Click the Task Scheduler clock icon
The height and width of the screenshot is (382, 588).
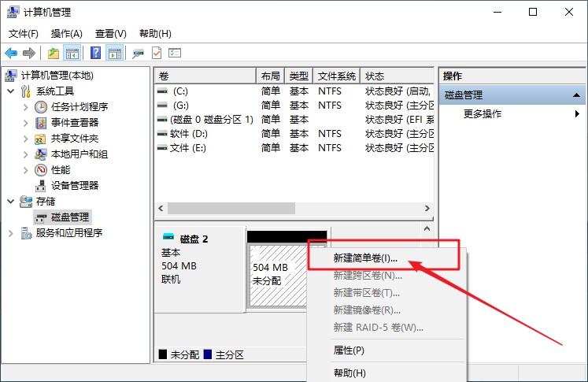point(41,107)
